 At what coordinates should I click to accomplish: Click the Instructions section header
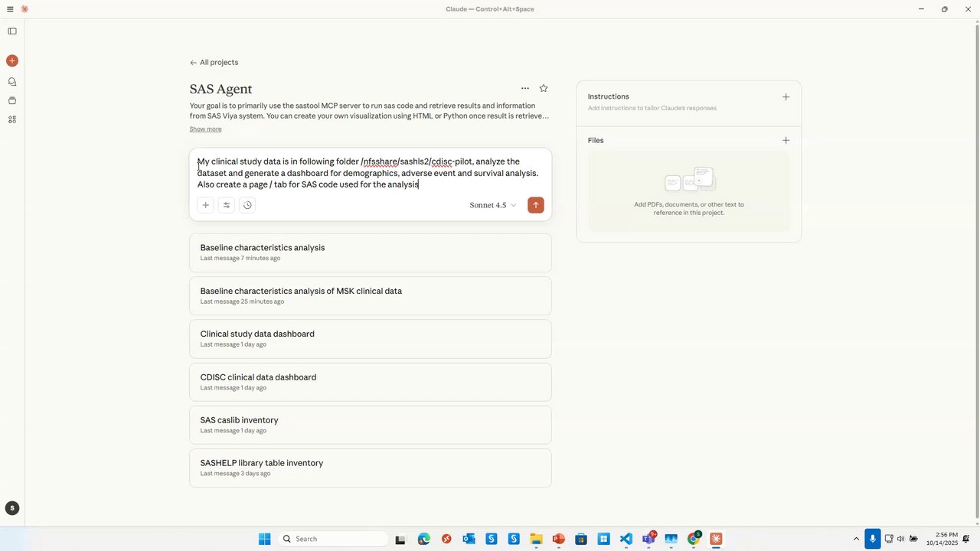pyautogui.click(x=609, y=97)
